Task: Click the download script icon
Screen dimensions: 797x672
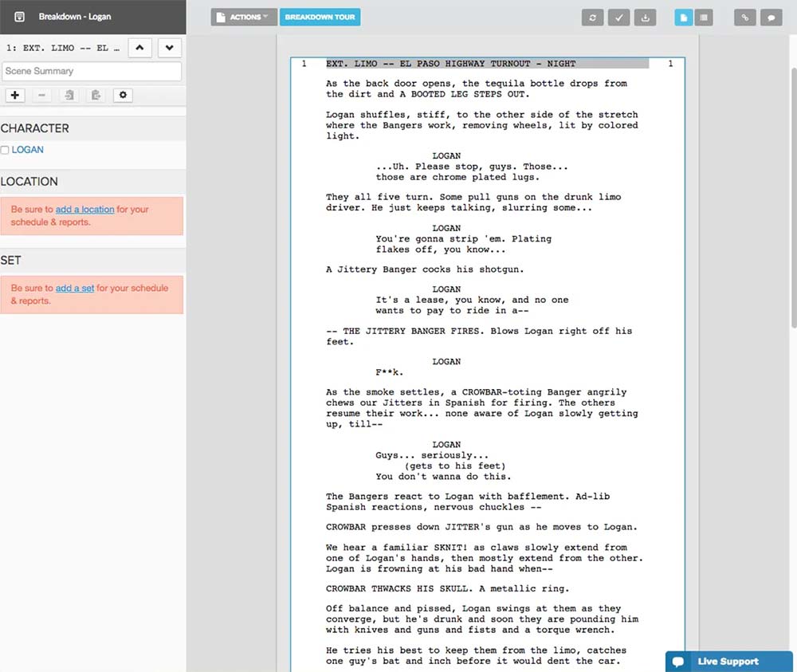Action: (x=645, y=17)
